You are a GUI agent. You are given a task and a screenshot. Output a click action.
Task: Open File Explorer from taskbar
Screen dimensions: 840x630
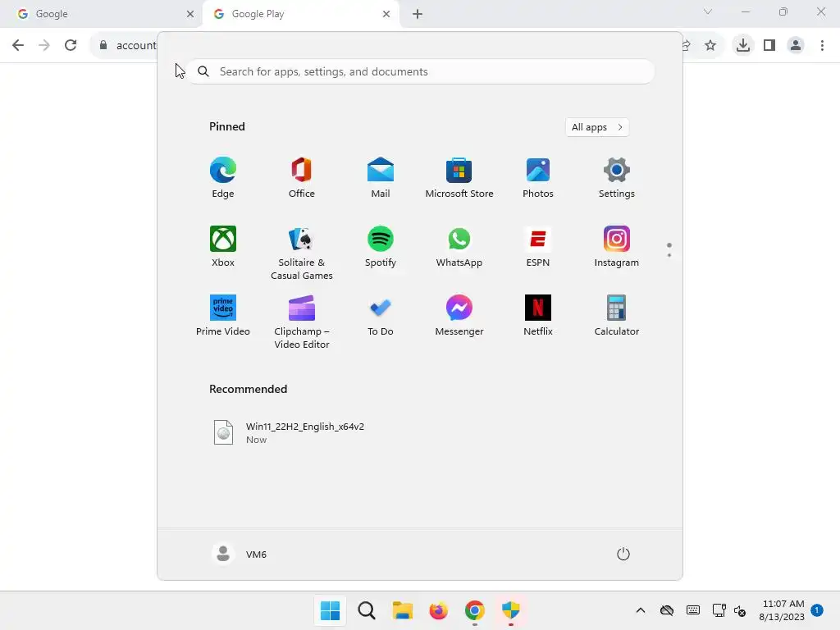click(402, 610)
